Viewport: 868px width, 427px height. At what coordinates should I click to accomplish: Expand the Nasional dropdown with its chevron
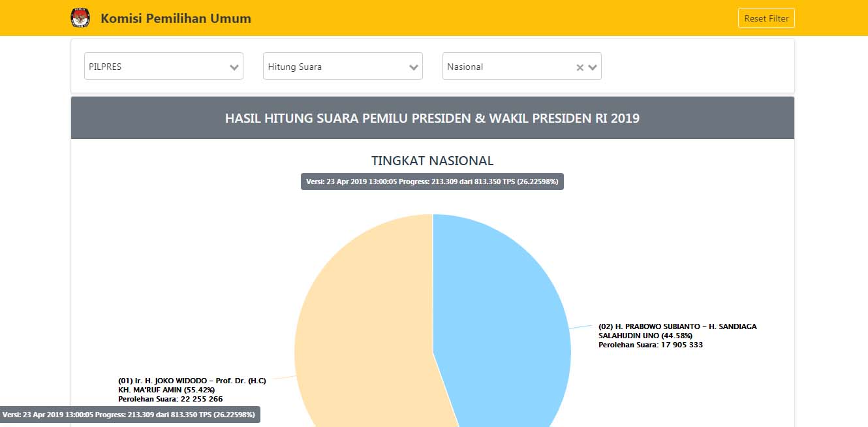tap(593, 67)
